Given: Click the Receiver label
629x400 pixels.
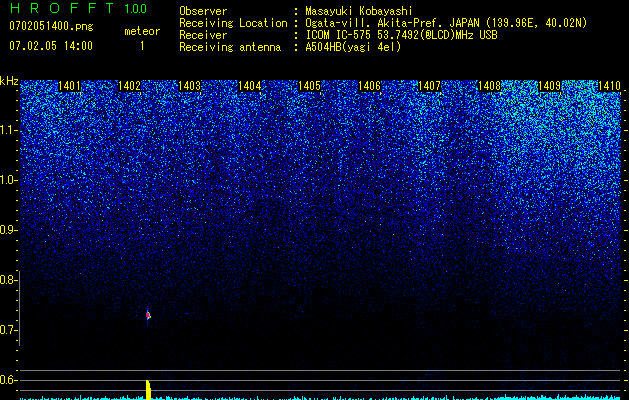Looking at the screenshot, I should tap(203, 35).
